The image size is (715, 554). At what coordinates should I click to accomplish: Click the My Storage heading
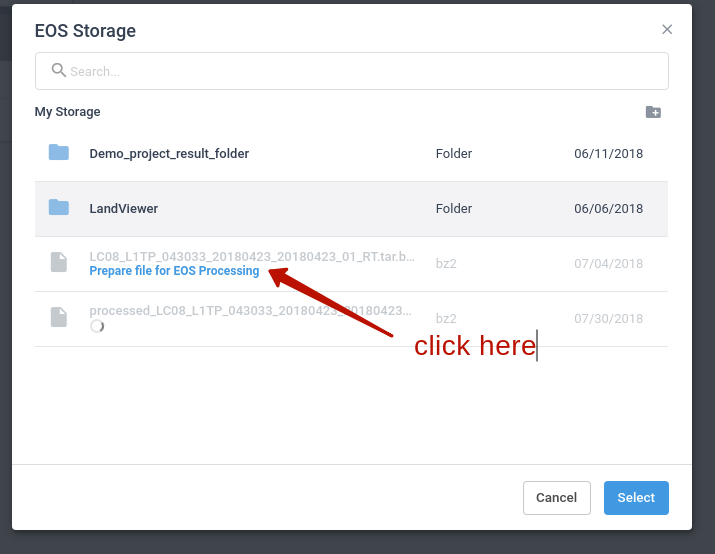67,112
